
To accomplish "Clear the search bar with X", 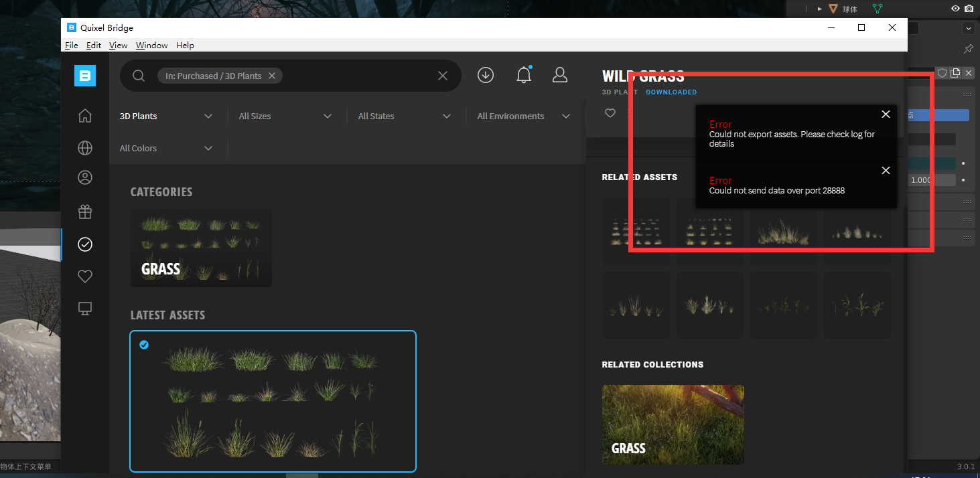I will (x=443, y=76).
